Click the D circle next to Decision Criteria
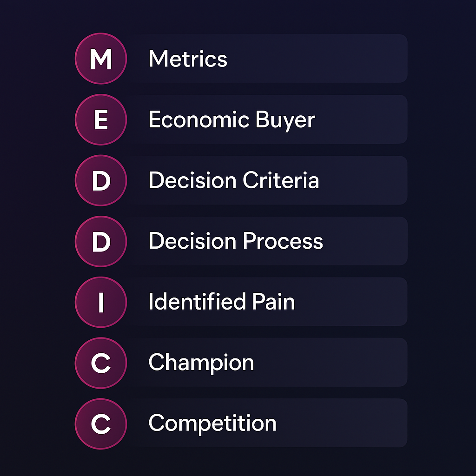Viewport: 476px width, 476px height. [101, 180]
